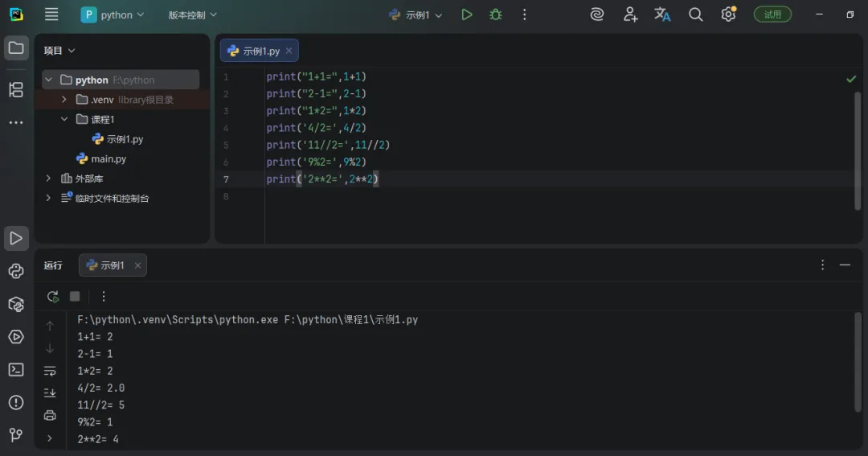
Task: Click the PyCharm logo icon
Action: [17, 14]
